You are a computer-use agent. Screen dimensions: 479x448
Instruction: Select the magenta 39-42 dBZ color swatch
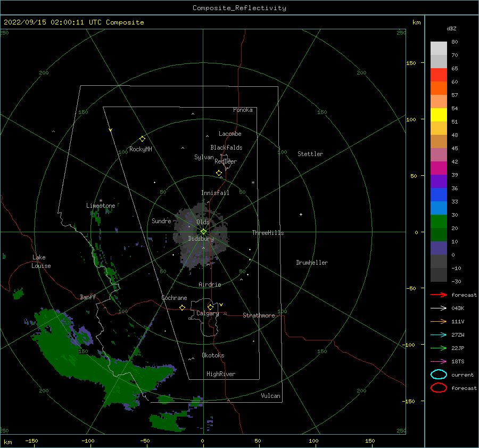point(439,168)
